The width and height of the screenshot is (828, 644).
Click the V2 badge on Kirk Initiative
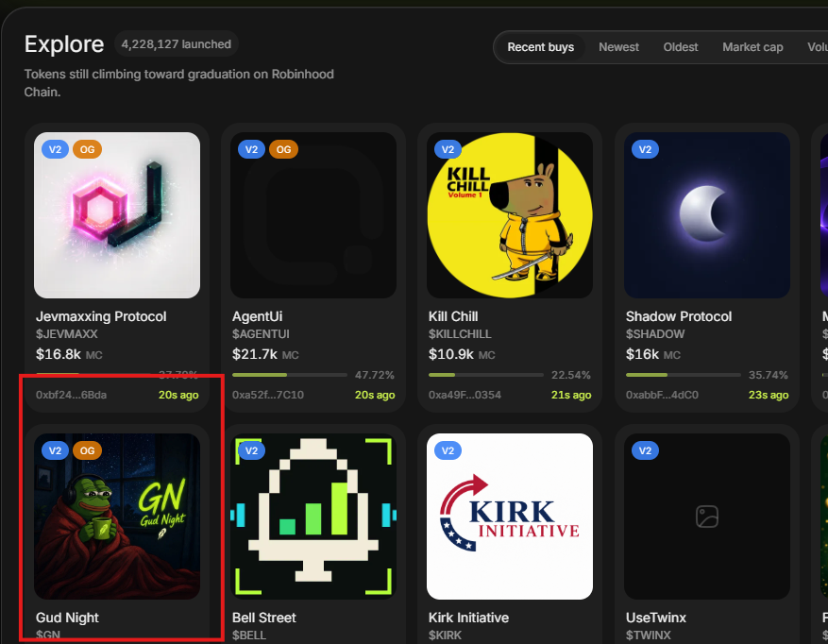point(448,450)
